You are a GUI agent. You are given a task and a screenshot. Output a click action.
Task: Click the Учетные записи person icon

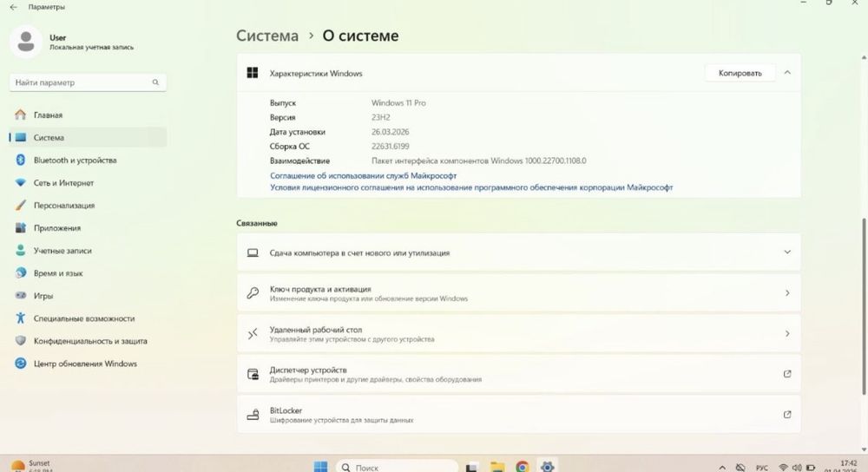click(x=21, y=250)
